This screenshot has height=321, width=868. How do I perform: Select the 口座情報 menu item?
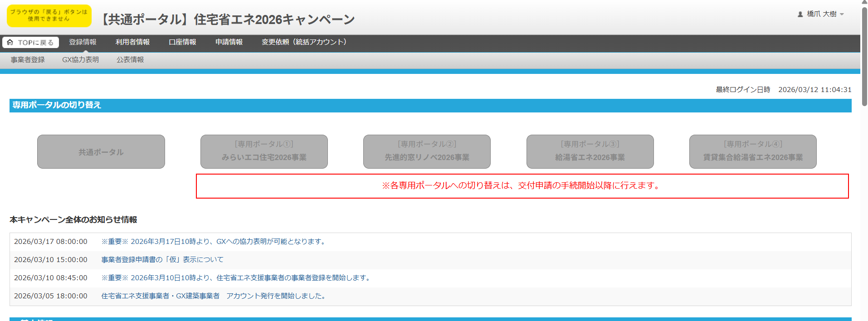(182, 42)
